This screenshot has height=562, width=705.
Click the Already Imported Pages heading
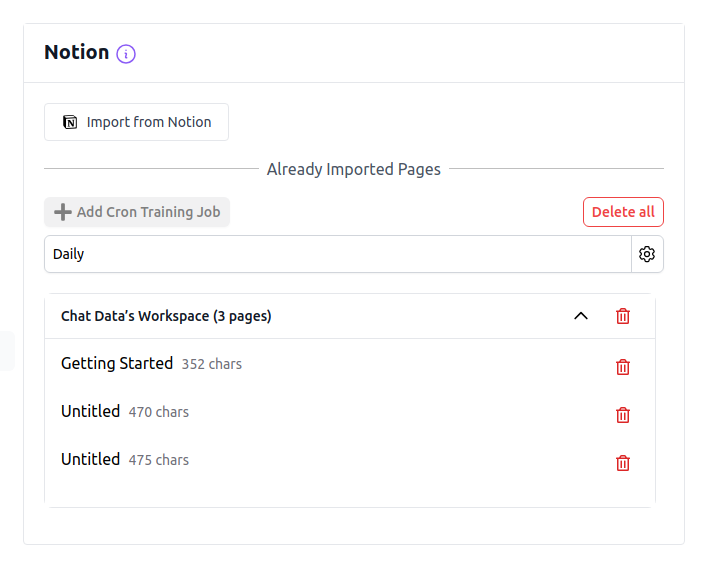(x=354, y=169)
